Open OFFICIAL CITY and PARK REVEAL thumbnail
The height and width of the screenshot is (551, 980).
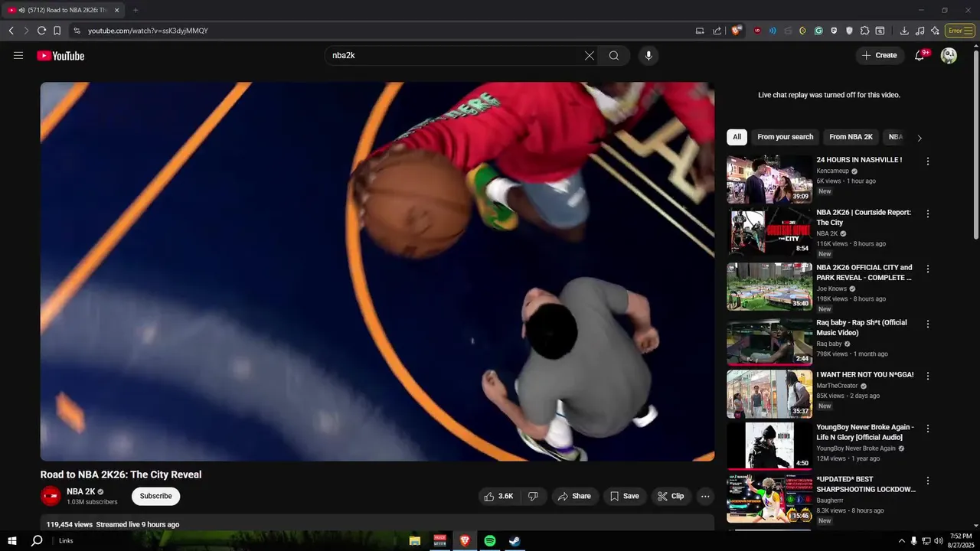click(769, 287)
